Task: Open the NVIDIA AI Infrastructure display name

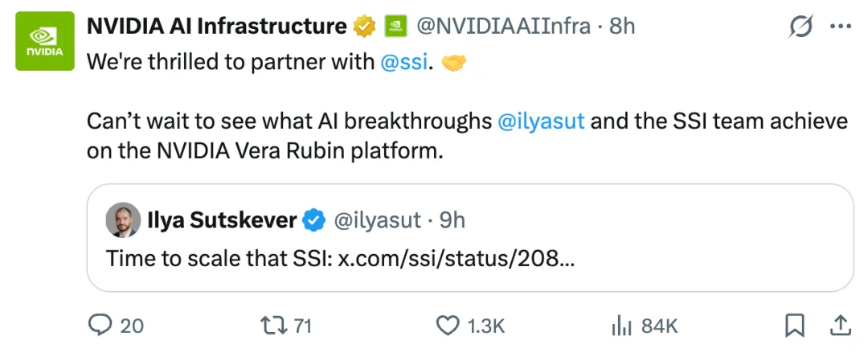Action: point(217,26)
